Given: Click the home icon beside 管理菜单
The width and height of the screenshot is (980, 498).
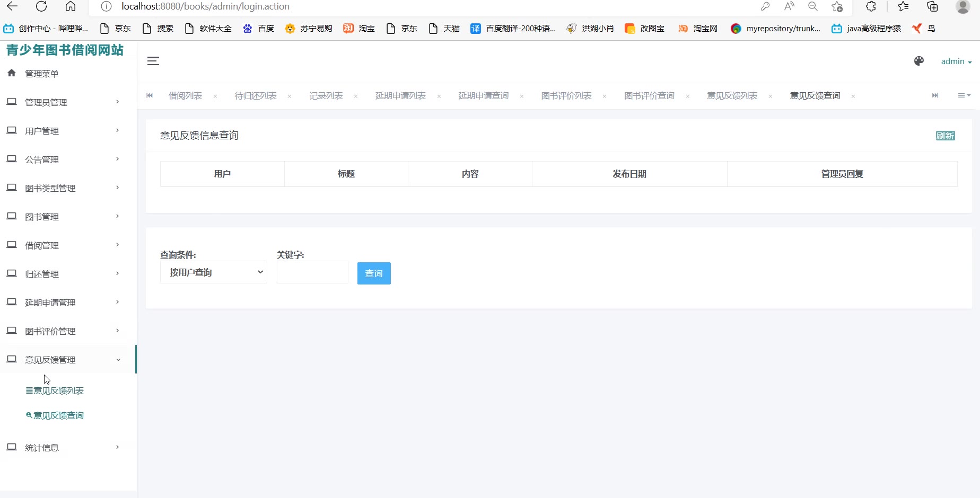Looking at the screenshot, I should [x=12, y=73].
